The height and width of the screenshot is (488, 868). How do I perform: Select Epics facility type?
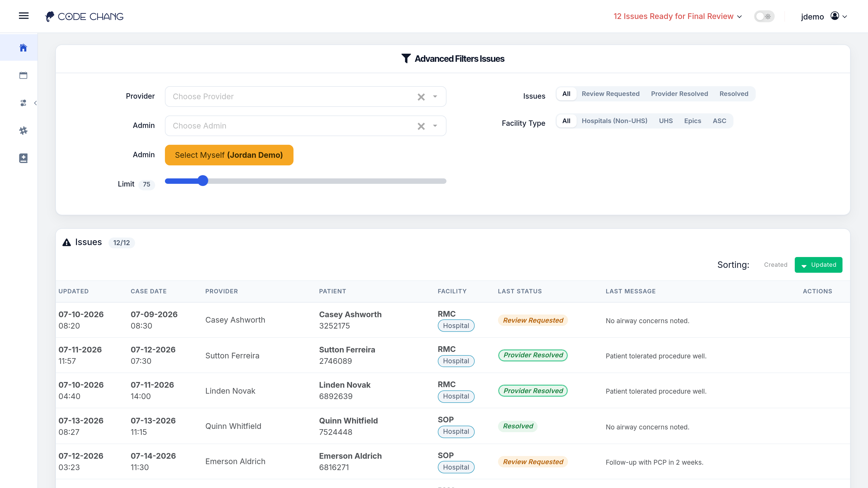coord(693,121)
